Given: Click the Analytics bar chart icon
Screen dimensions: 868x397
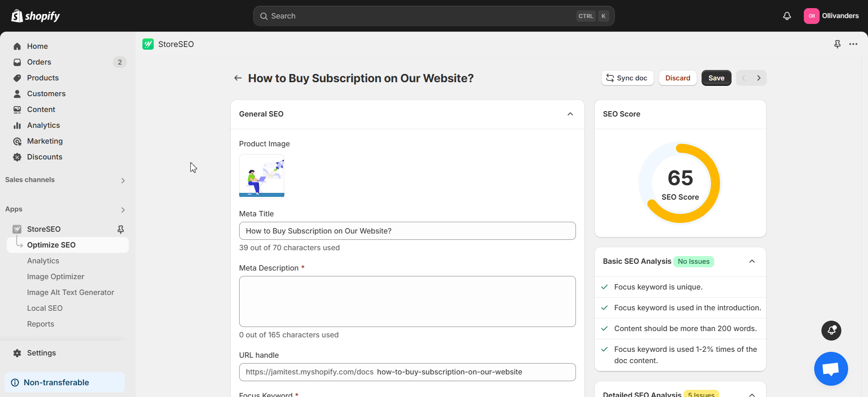Looking at the screenshot, I should pos(17,125).
